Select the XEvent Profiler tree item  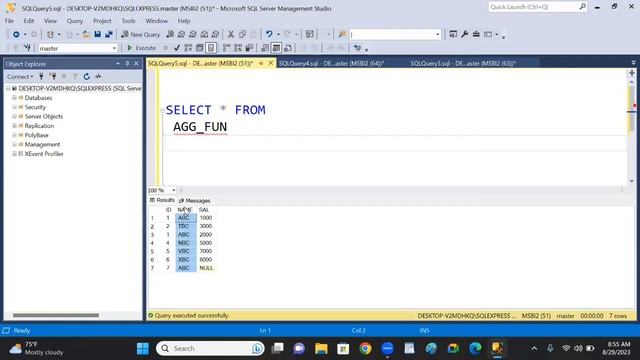pos(44,154)
